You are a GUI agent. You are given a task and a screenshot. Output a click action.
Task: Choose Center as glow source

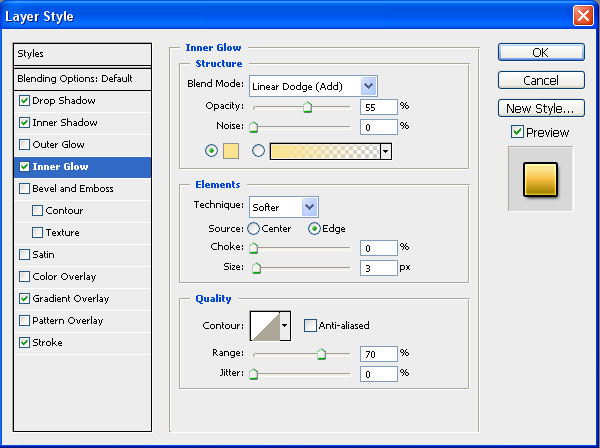[253, 229]
